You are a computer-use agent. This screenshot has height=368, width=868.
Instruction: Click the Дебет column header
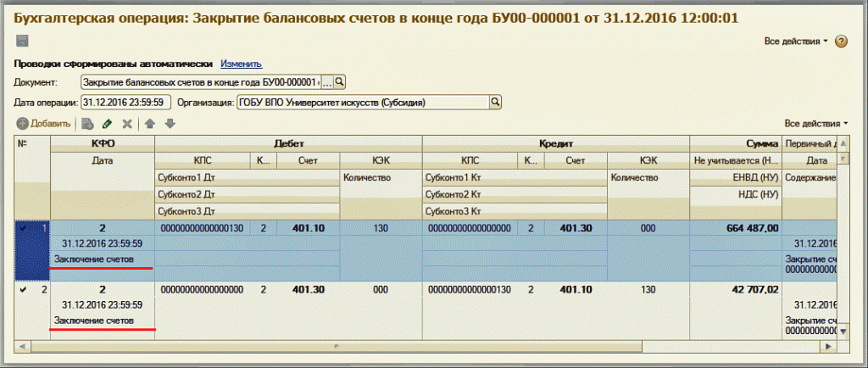[288, 144]
